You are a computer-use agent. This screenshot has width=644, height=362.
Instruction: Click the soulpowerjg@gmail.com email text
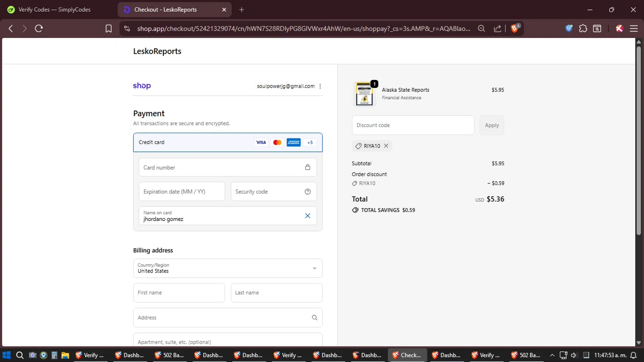point(286,86)
